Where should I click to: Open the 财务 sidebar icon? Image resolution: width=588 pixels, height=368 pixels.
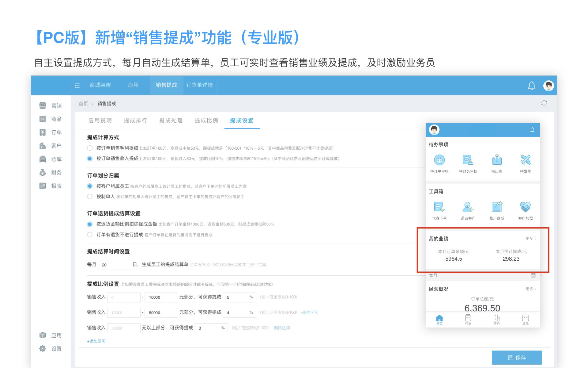[x=43, y=173]
